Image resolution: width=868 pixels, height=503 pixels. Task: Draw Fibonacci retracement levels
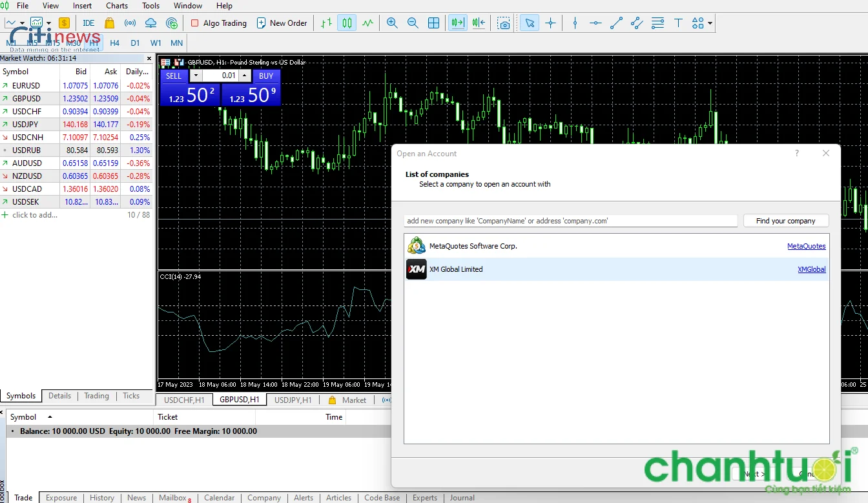657,23
